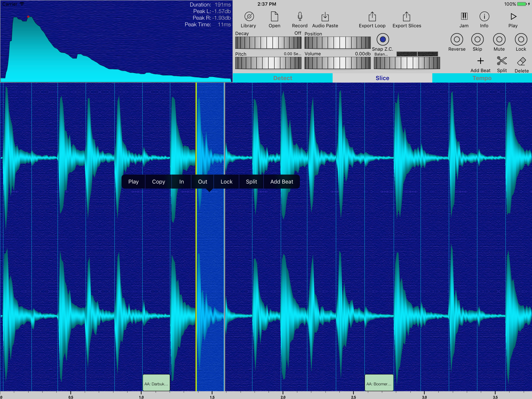Viewport: 532px width, 399px height.
Task: Tap the Record microphone icon
Action: [300, 17]
